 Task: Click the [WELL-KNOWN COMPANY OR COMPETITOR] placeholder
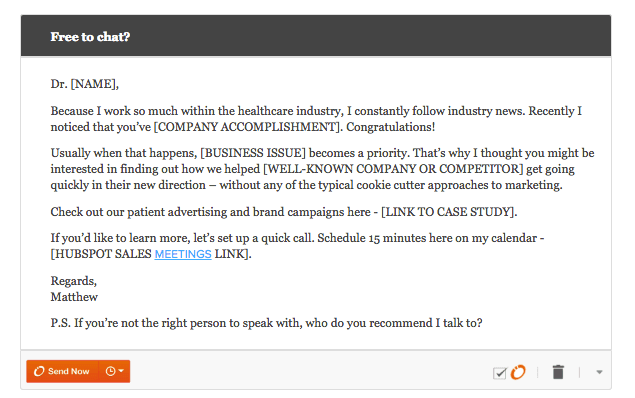[393, 169]
